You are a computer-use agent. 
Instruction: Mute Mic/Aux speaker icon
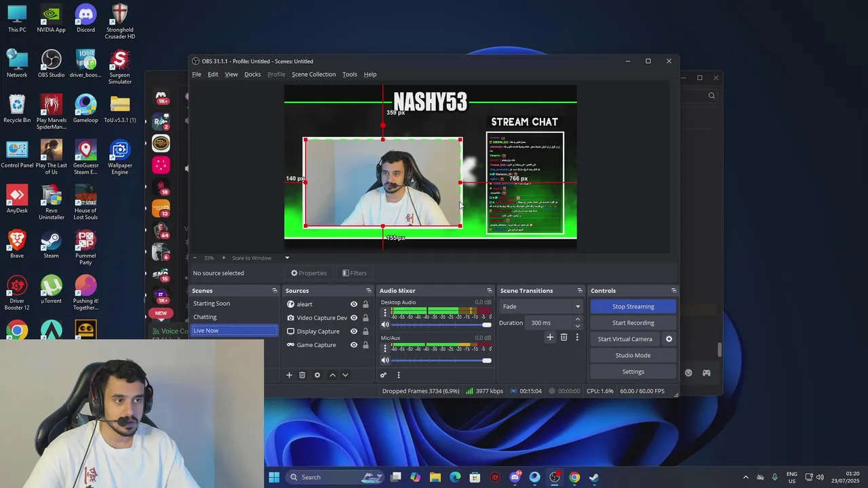pos(385,360)
